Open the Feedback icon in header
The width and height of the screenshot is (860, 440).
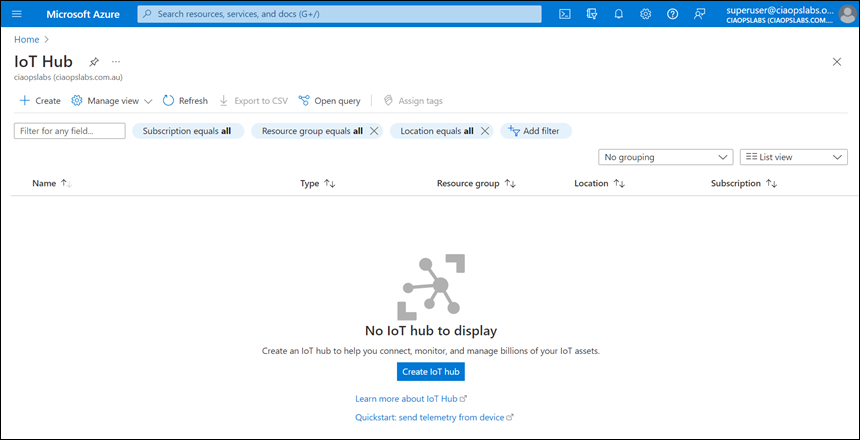tap(700, 14)
